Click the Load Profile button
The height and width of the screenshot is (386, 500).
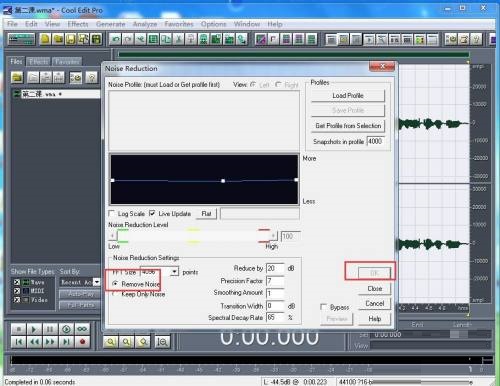(x=348, y=96)
